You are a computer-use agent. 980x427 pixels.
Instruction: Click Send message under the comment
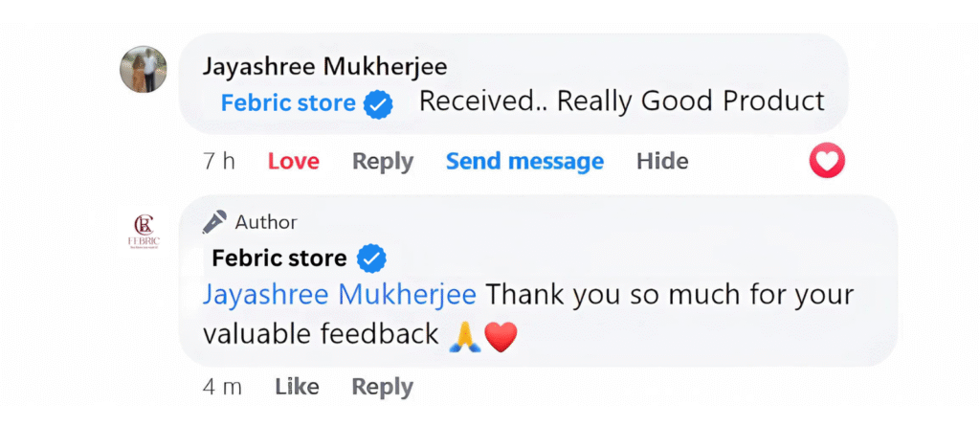click(524, 162)
